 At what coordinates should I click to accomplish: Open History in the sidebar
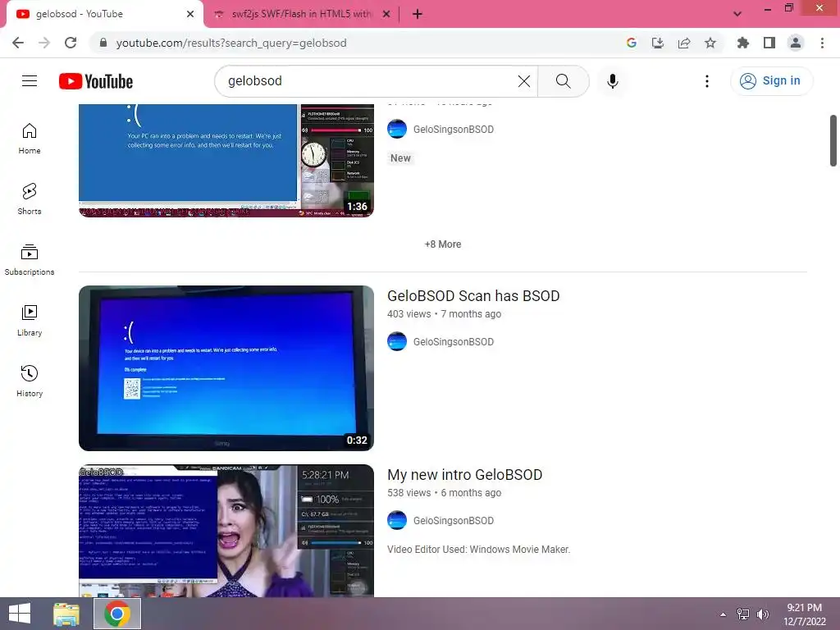tap(30, 381)
